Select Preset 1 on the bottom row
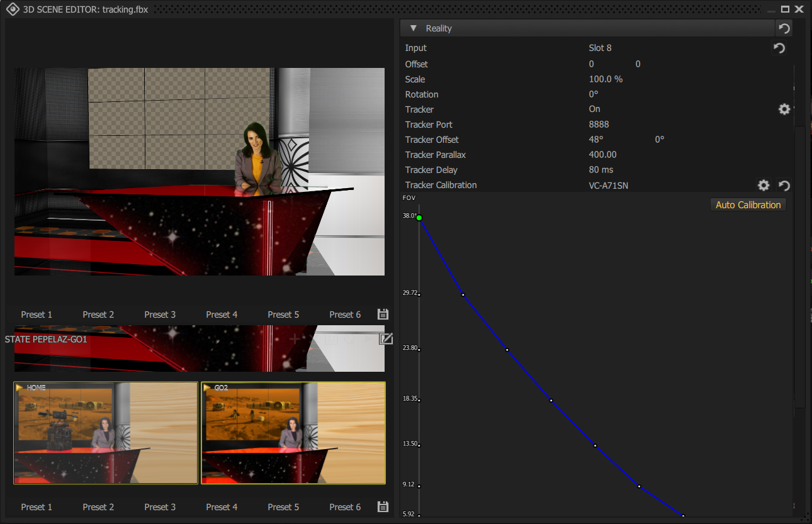This screenshot has width=812, height=524. click(37, 506)
